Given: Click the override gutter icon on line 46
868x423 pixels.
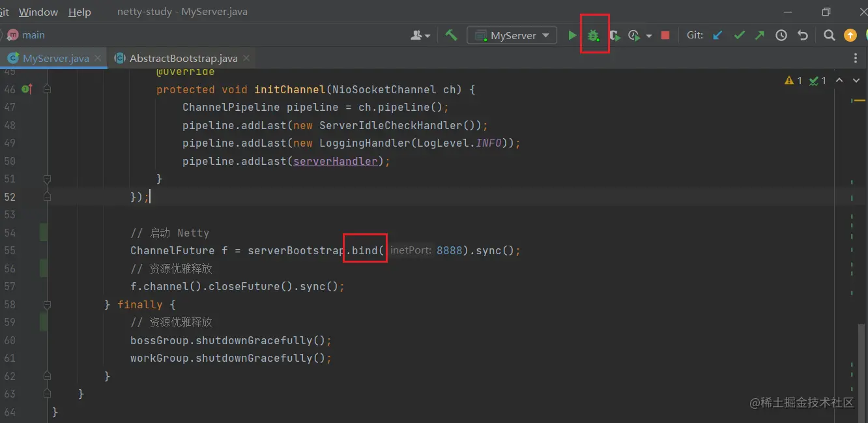Looking at the screenshot, I should pos(27,89).
